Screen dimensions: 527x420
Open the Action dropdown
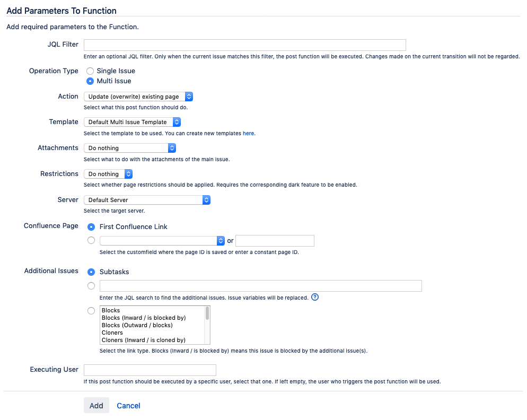pos(138,97)
